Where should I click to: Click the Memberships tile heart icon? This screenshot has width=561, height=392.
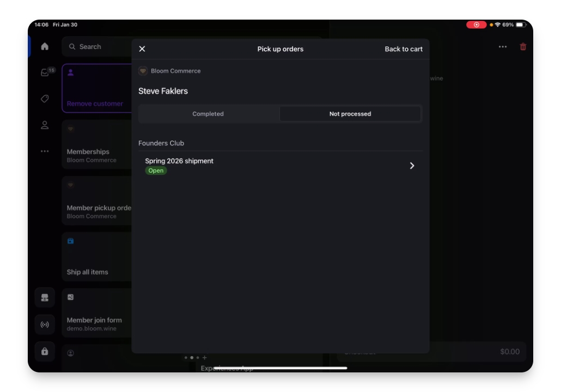(70, 128)
